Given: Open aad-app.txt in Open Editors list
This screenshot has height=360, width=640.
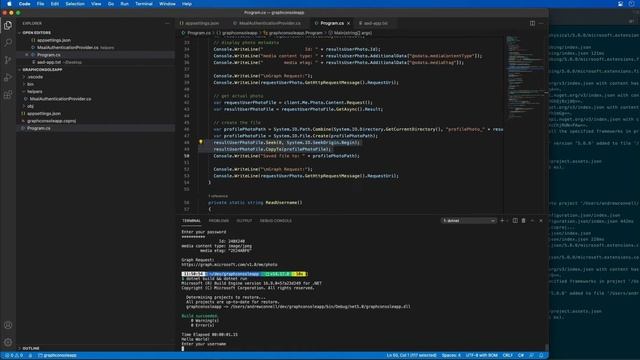Looking at the screenshot, I should [49, 62].
